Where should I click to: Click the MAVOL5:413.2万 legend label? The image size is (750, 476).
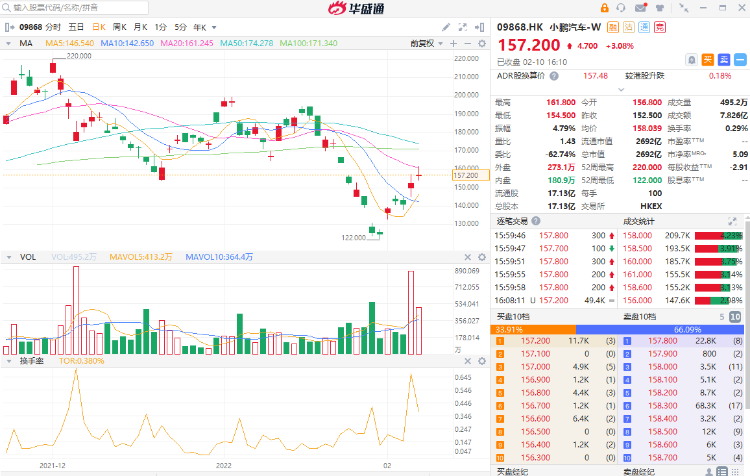pos(141,257)
